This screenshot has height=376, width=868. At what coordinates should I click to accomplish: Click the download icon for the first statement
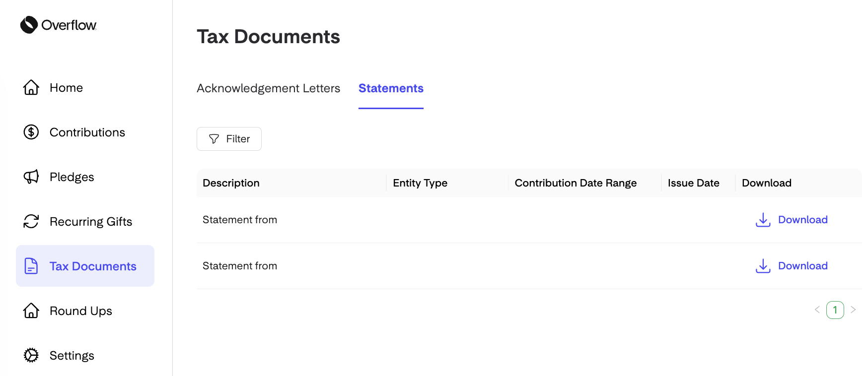763,220
